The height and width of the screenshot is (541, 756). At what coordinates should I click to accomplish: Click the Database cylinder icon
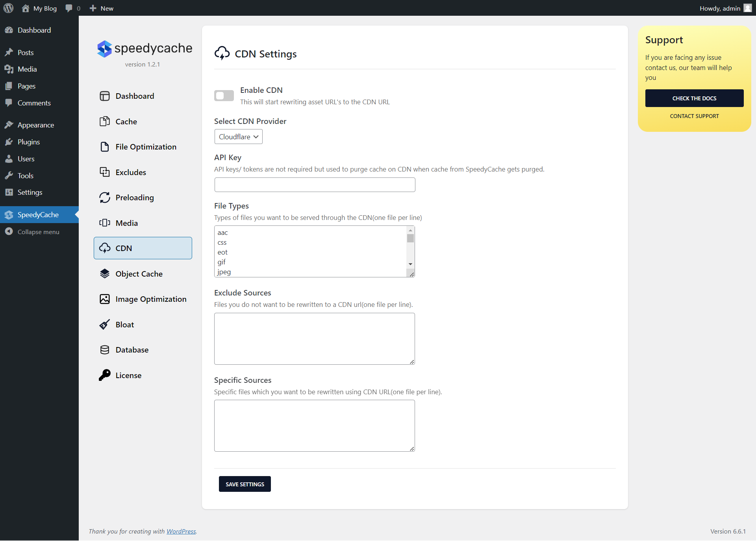point(104,350)
